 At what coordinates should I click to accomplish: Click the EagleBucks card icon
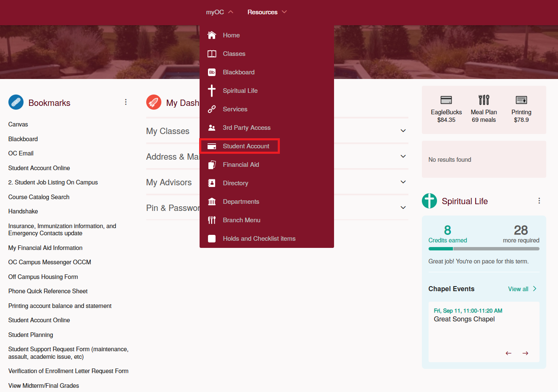point(446,100)
